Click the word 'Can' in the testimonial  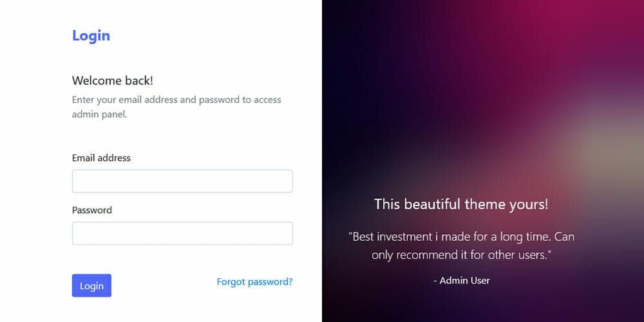pyautogui.click(x=564, y=236)
